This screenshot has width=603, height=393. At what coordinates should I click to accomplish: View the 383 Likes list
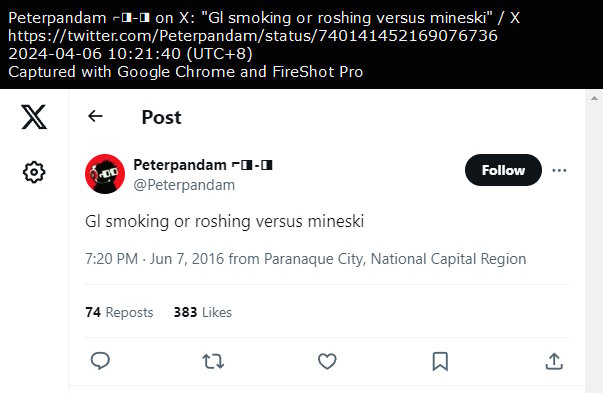(203, 312)
